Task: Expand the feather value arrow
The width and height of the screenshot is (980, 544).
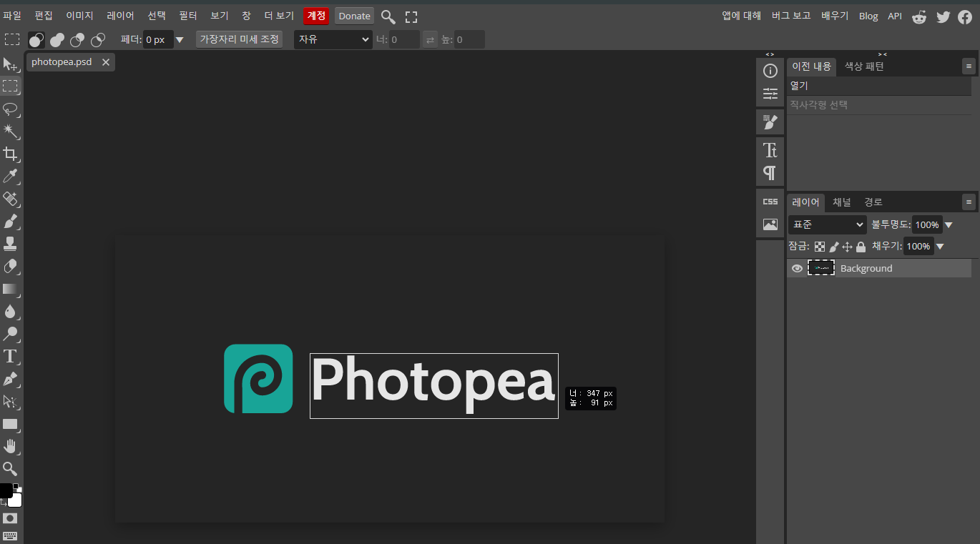Action: 180,40
